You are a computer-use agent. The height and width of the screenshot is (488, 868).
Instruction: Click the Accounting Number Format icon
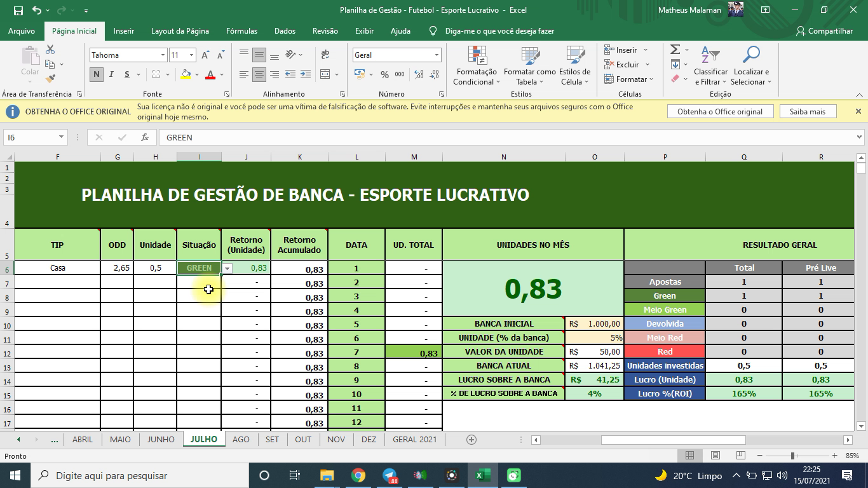(360, 74)
